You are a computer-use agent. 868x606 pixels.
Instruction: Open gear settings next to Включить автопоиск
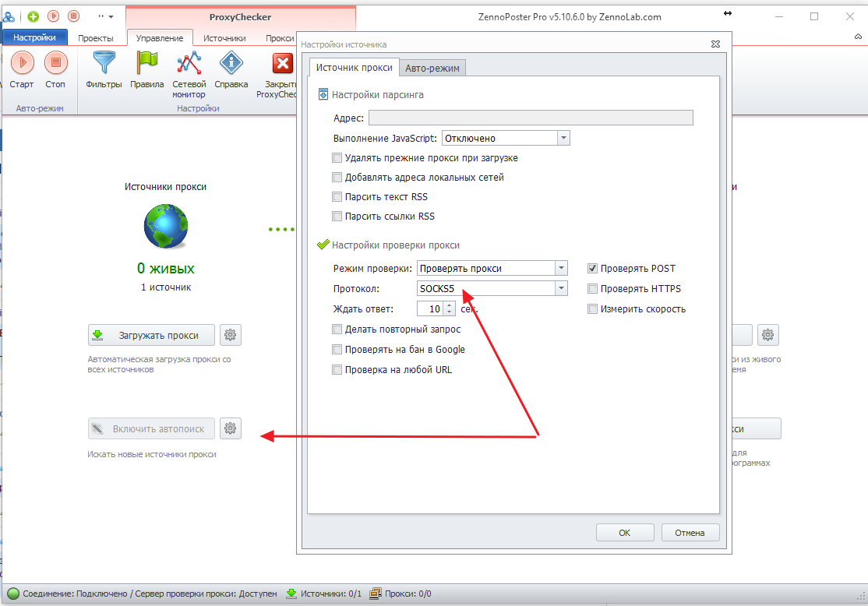(231, 428)
